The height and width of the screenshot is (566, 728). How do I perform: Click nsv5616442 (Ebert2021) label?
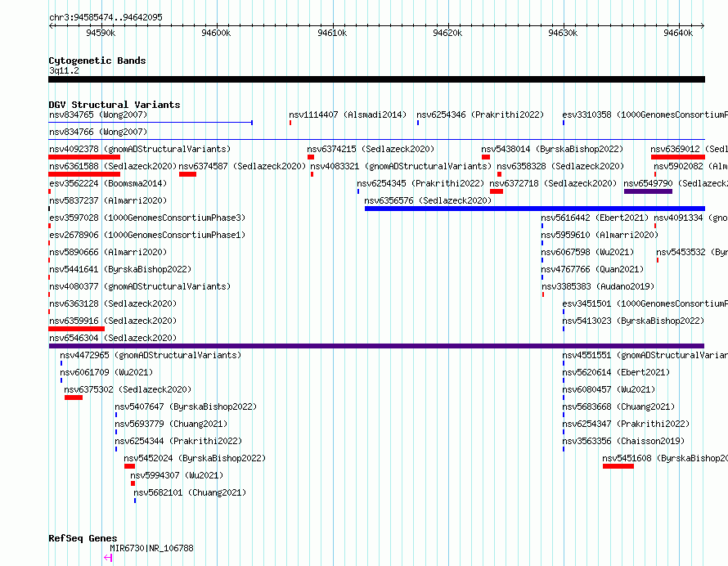(x=595, y=218)
